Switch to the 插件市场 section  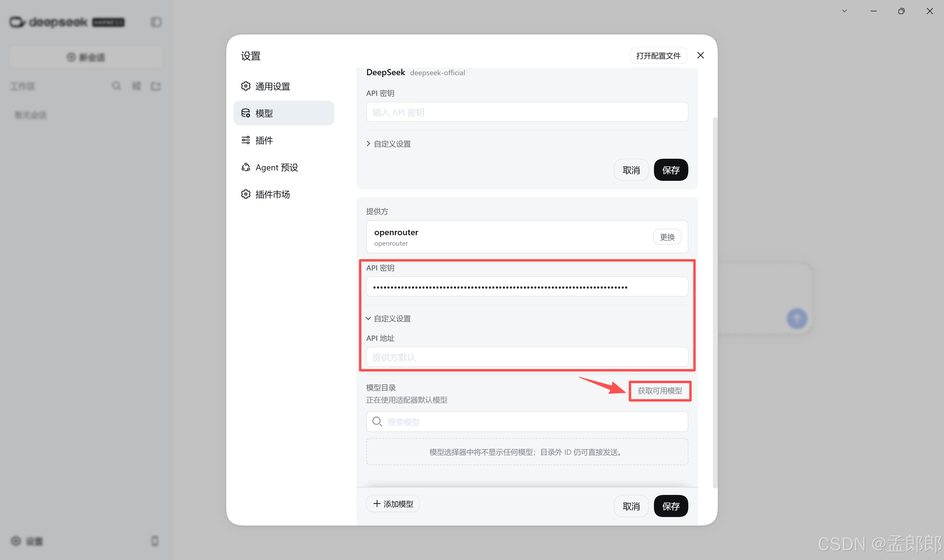(x=284, y=194)
